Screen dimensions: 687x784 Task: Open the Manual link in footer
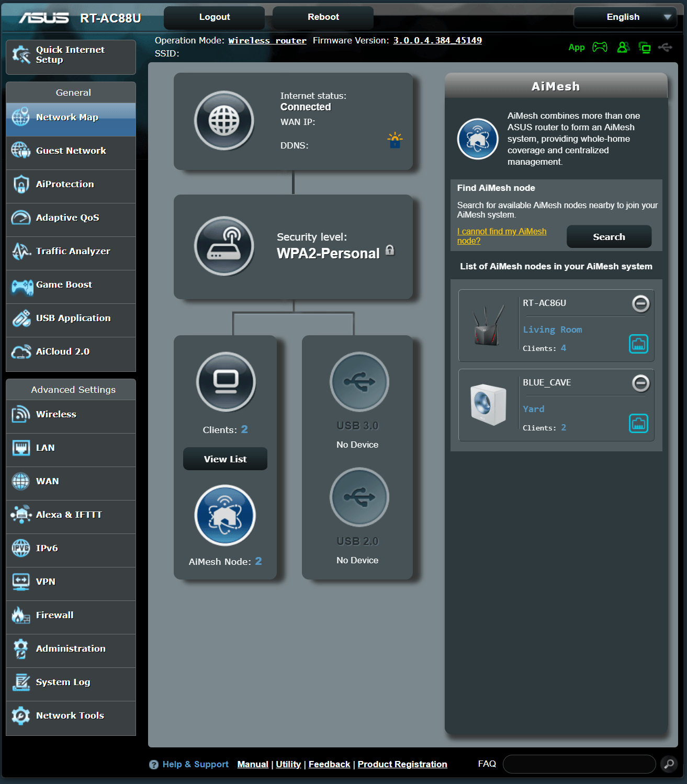click(253, 764)
